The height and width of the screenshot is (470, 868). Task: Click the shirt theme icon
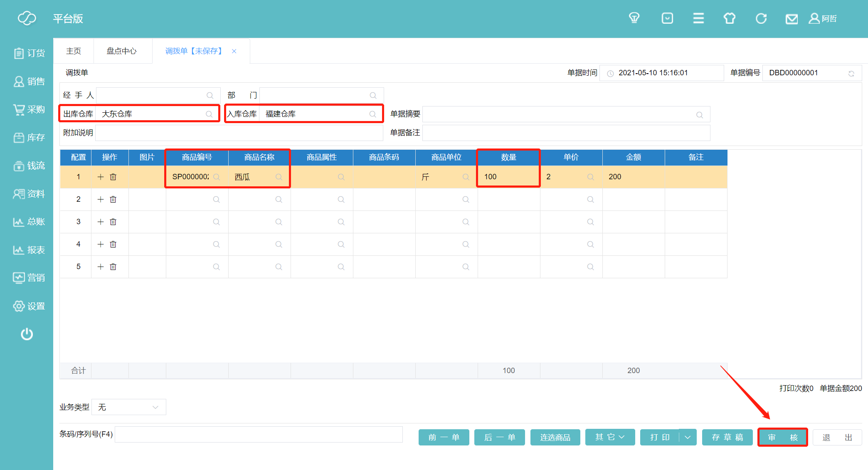tap(729, 18)
